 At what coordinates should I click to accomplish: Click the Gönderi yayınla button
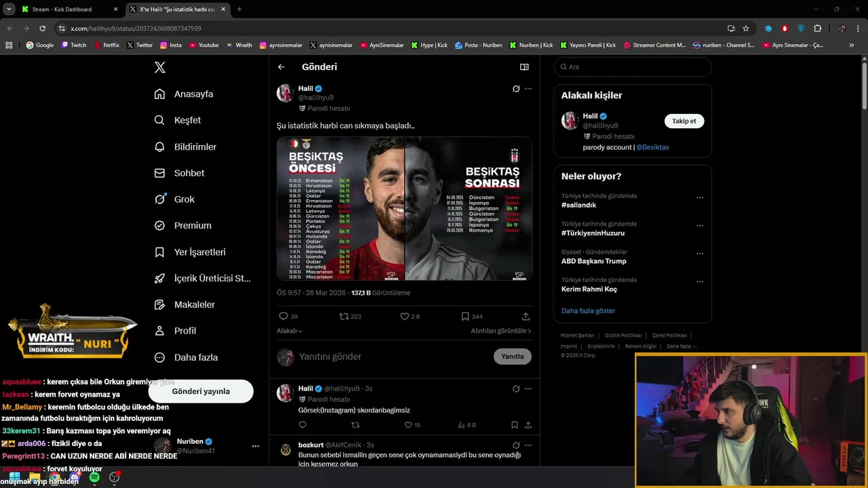tap(201, 391)
